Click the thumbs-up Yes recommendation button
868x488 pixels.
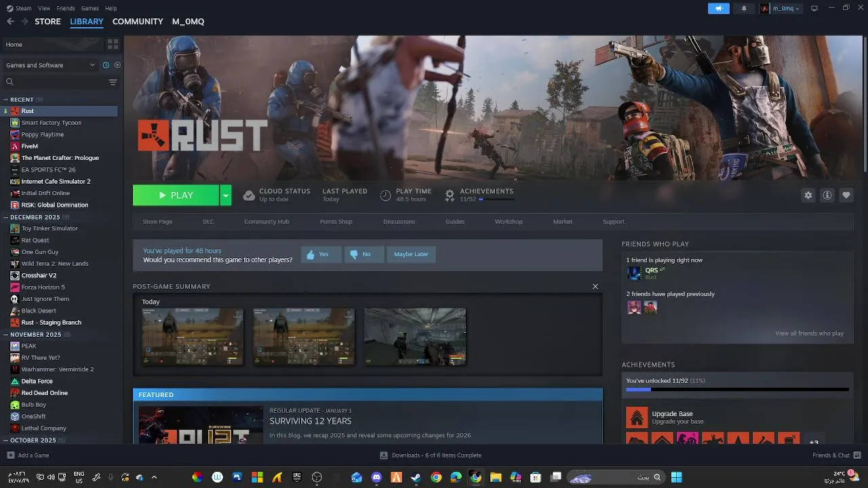tap(320, 254)
